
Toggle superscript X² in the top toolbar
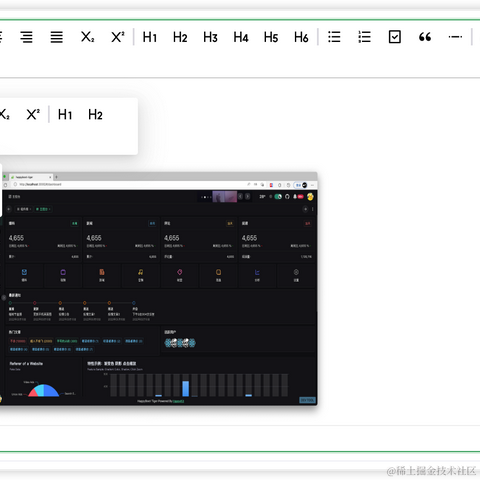pos(118,37)
